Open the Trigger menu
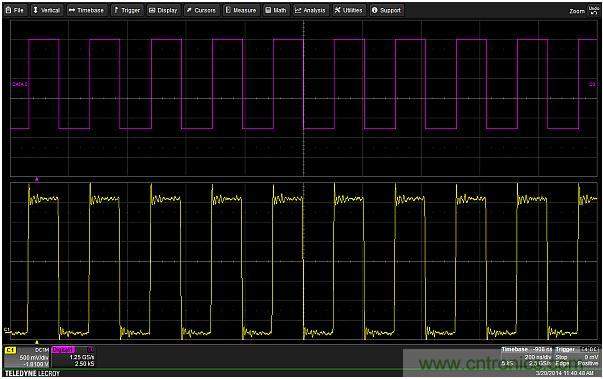603x379 pixels. click(x=128, y=10)
